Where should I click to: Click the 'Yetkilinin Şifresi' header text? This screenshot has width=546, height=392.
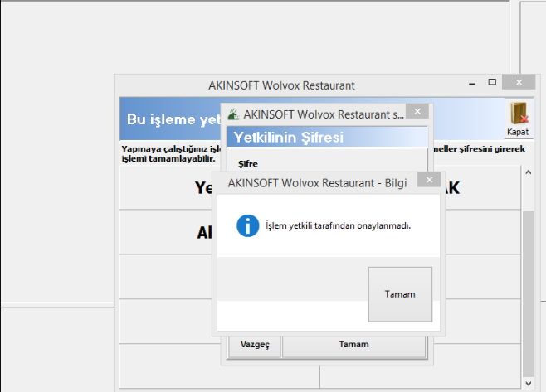[288, 138]
